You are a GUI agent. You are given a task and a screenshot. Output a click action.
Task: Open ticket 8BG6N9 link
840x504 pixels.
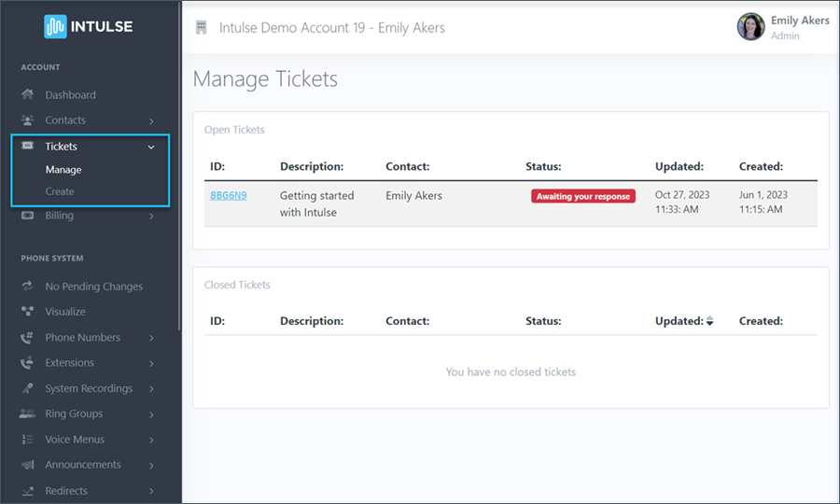click(x=229, y=196)
